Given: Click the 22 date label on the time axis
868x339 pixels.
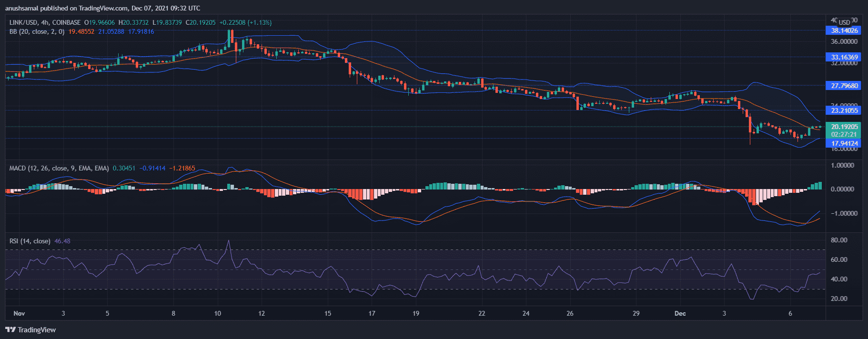Looking at the screenshot, I should 482,313.
